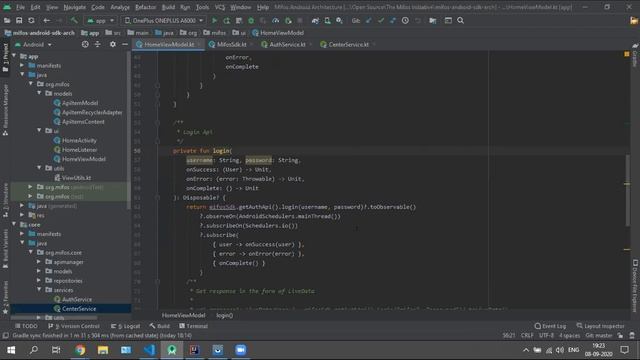640x360 pixels.
Task: Click the Git master branch indicator
Action: coord(599,336)
